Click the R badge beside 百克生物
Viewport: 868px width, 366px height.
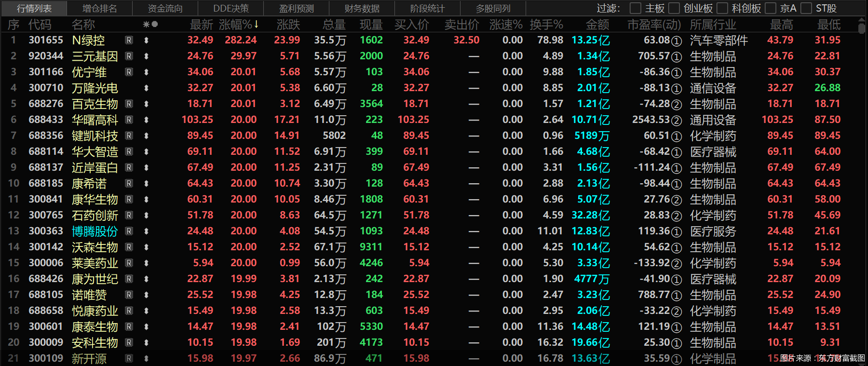(x=129, y=104)
